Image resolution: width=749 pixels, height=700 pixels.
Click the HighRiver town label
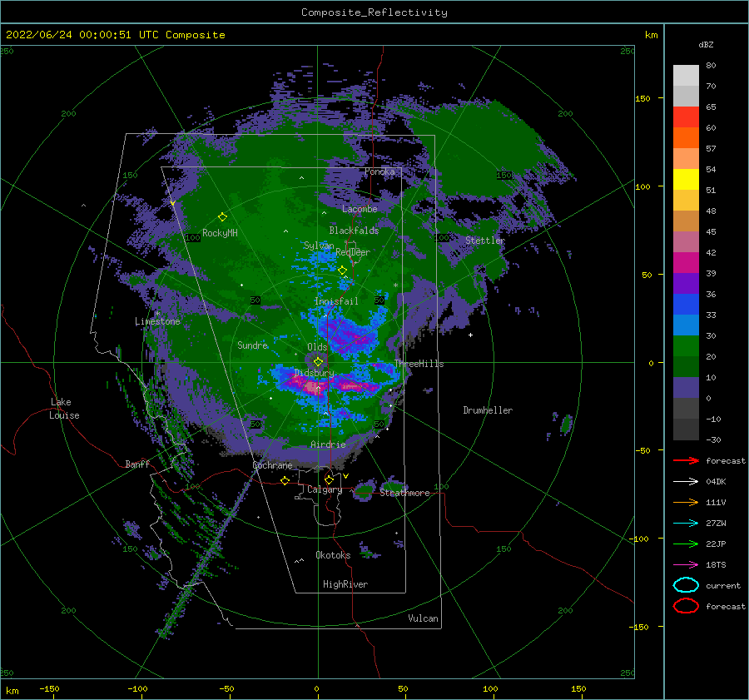click(345, 584)
